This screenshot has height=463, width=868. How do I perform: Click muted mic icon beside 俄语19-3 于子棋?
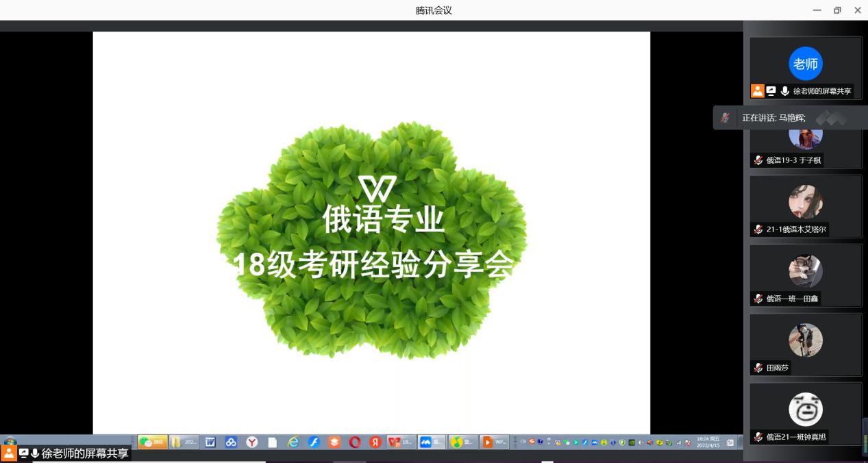coord(758,160)
